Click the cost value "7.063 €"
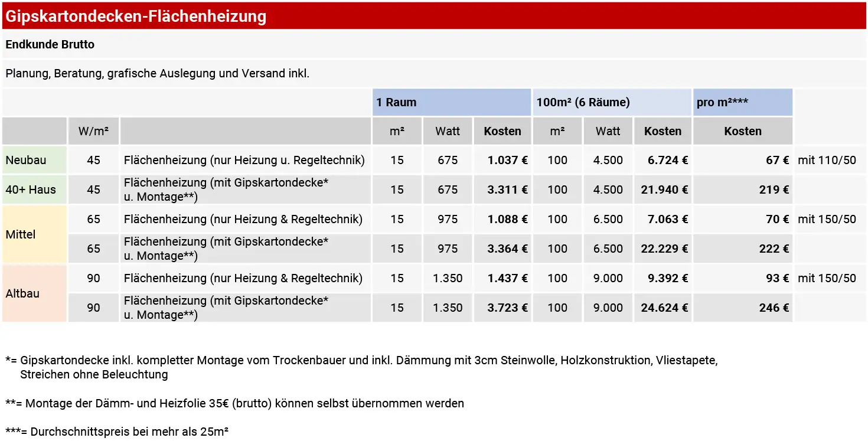Viewport: 868px width, 441px height. click(x=668, y=219)
